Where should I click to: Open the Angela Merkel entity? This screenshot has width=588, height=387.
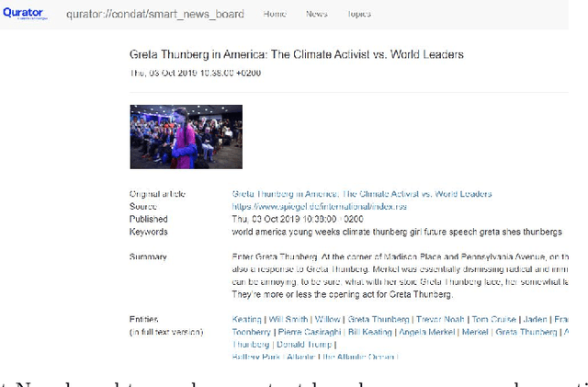tap(424, 332)
